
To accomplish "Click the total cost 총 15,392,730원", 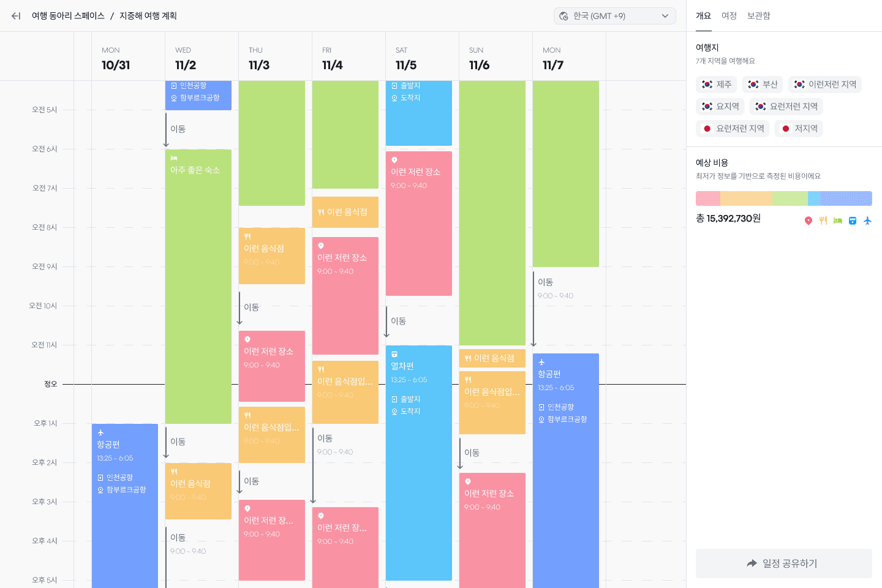I will 728,219.
